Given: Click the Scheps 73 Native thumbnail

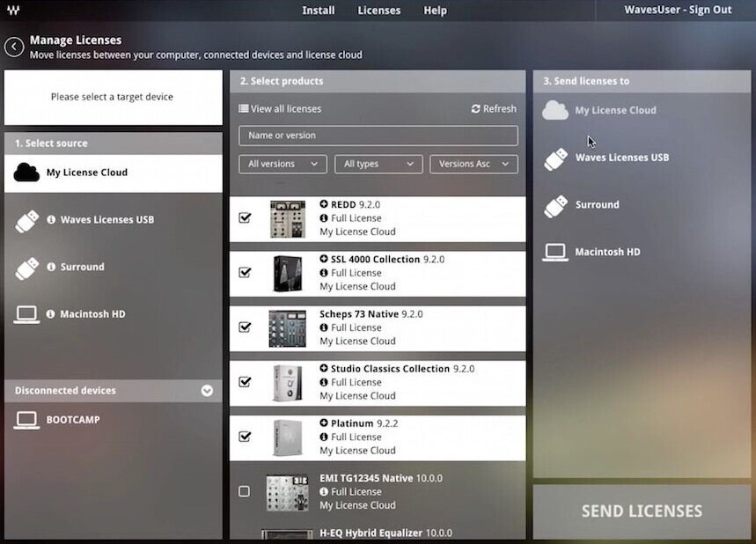Looking at the screenshot, I should click(288, 329).
